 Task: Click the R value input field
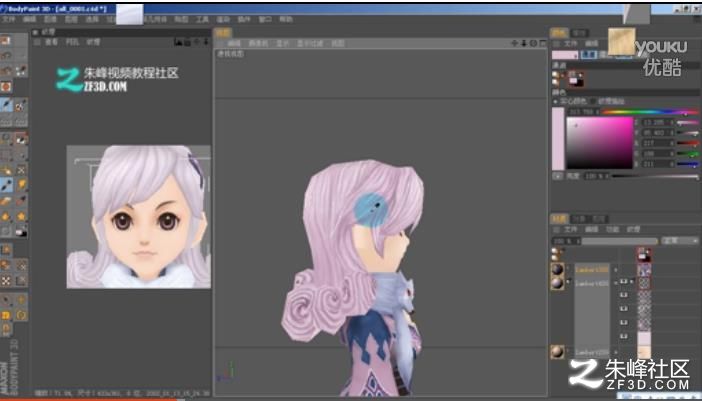tap(658, 143)
